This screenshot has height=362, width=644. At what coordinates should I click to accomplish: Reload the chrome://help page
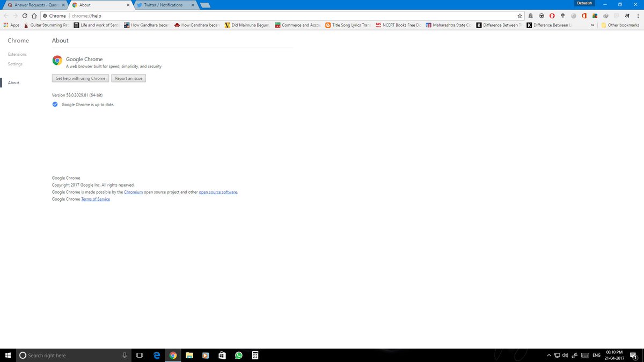25,16
